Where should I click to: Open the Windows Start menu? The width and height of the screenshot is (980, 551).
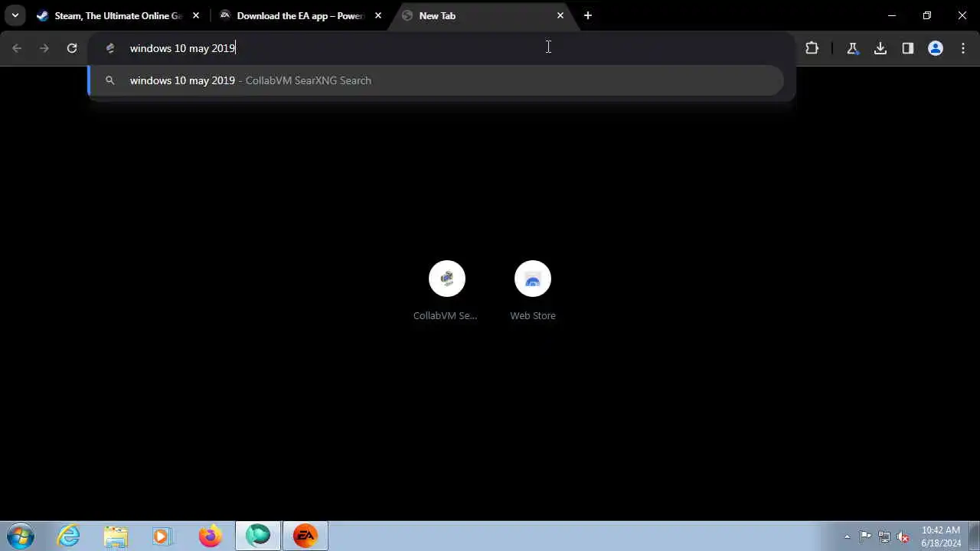tap(20, 536)
